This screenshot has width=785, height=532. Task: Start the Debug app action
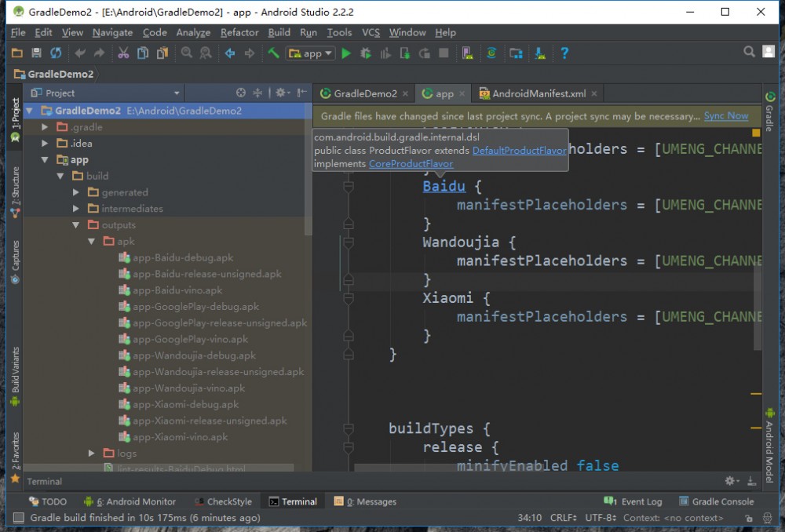tap(365, 53)
